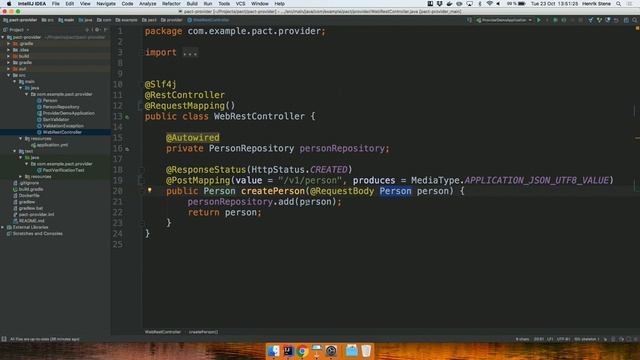The image size is (640, 360).
Task: Click Wi-Fi icon in macOS menu bar
Action: [489, 4]
